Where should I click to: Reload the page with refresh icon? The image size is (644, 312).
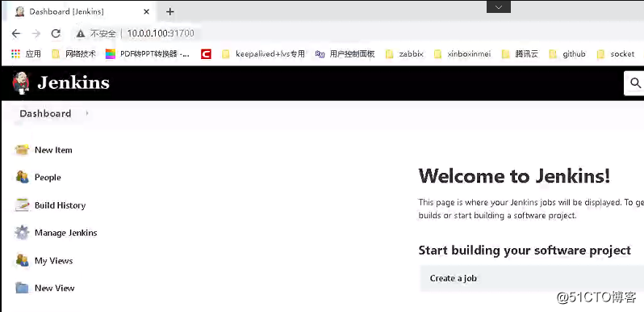[56, 33]
